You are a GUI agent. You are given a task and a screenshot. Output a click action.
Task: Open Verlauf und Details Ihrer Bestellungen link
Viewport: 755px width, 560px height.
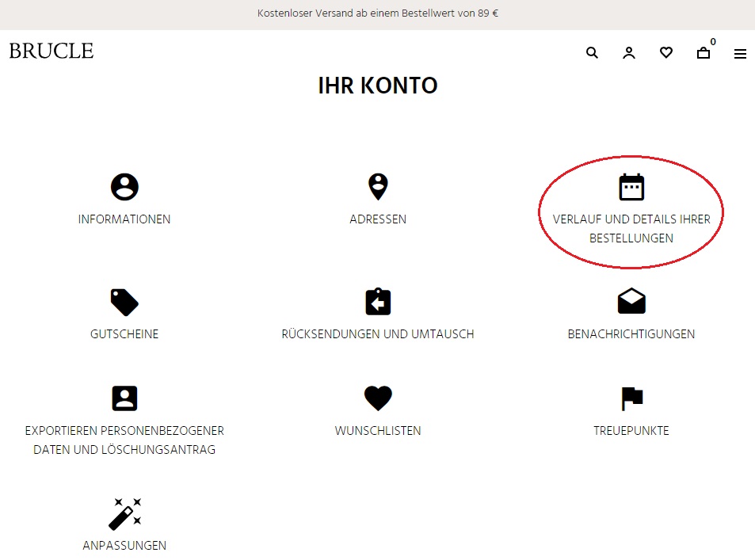tap(631, 228)
